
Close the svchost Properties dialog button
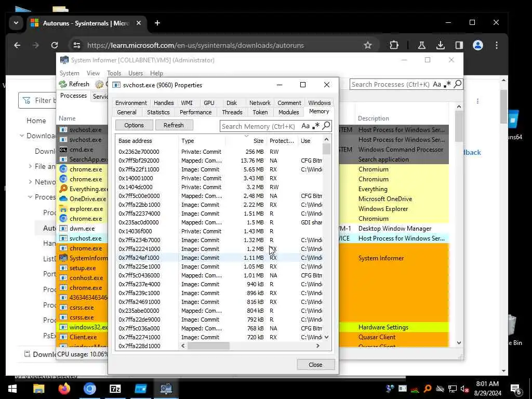315,365
